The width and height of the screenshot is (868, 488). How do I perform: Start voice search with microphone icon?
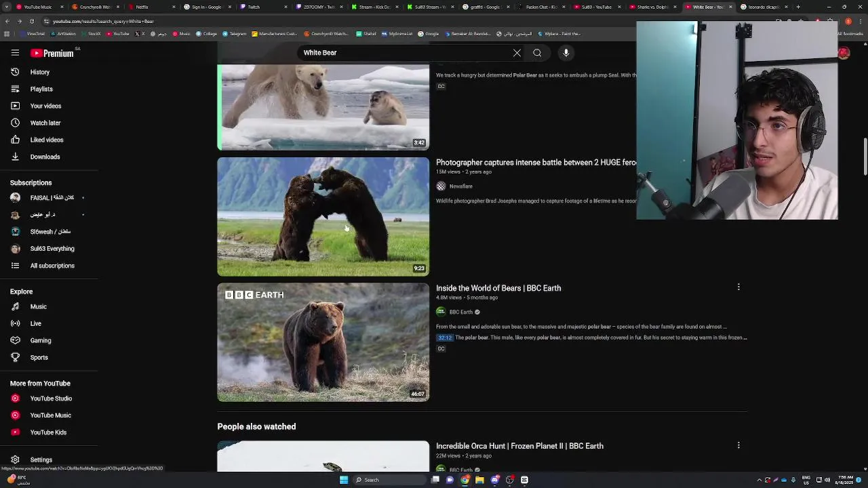click(x=566, y=53)
